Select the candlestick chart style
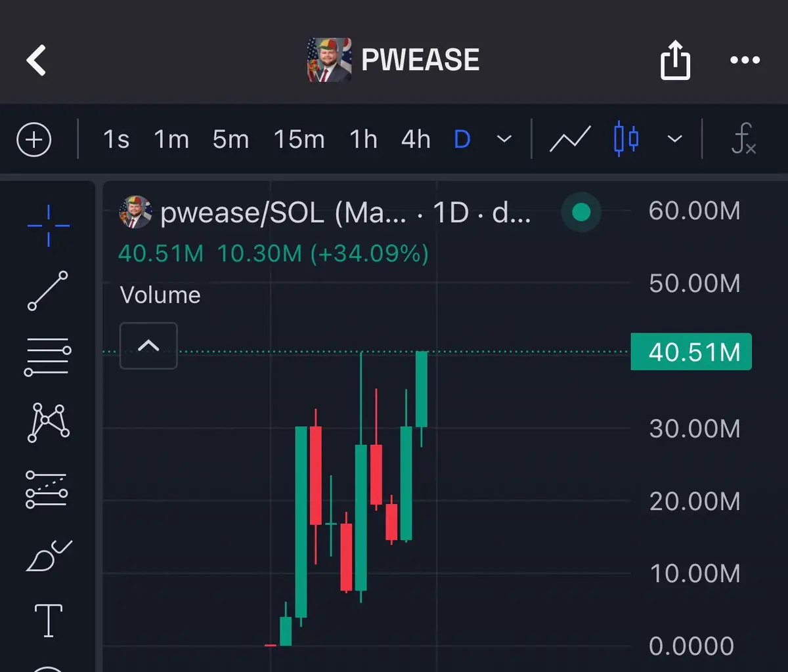 (626, 139)
